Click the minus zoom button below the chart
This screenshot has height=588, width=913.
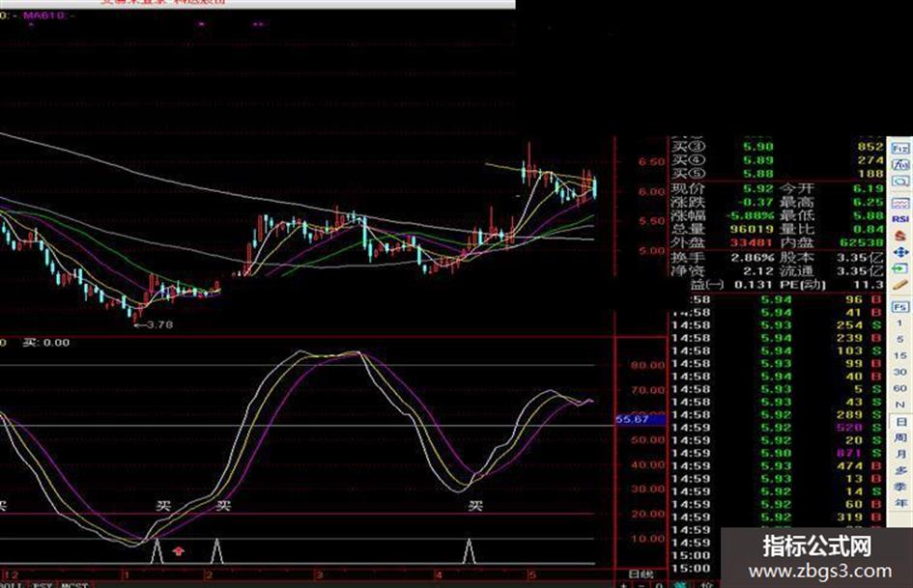coord(642,584)
